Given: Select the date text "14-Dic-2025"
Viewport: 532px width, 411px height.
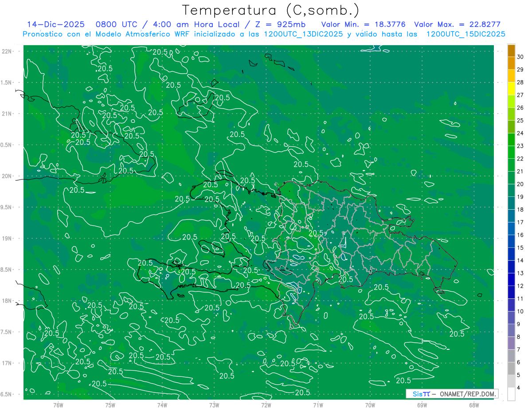Looking at the screenshot, I should [x=55, y=24].
